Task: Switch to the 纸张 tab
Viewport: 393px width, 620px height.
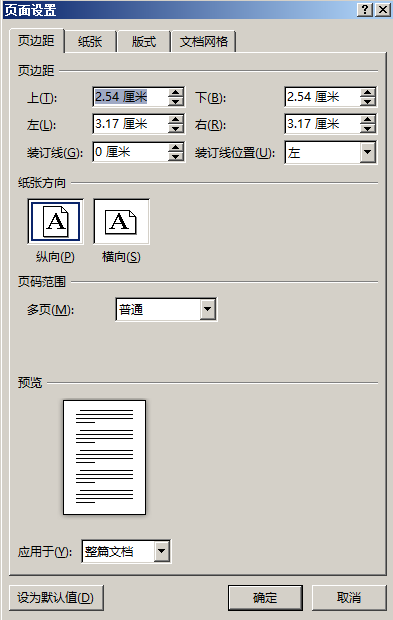Action: pos(90,42)
